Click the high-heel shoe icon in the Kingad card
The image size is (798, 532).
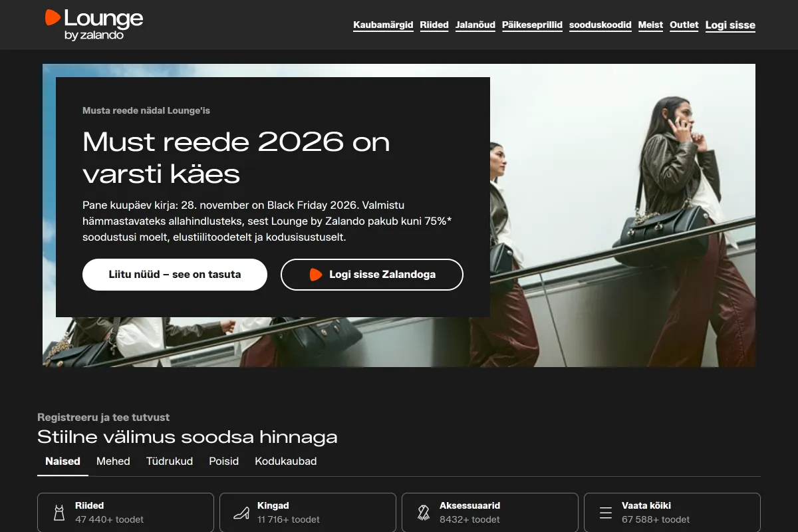pyautogui.click(x=241, y=513)
